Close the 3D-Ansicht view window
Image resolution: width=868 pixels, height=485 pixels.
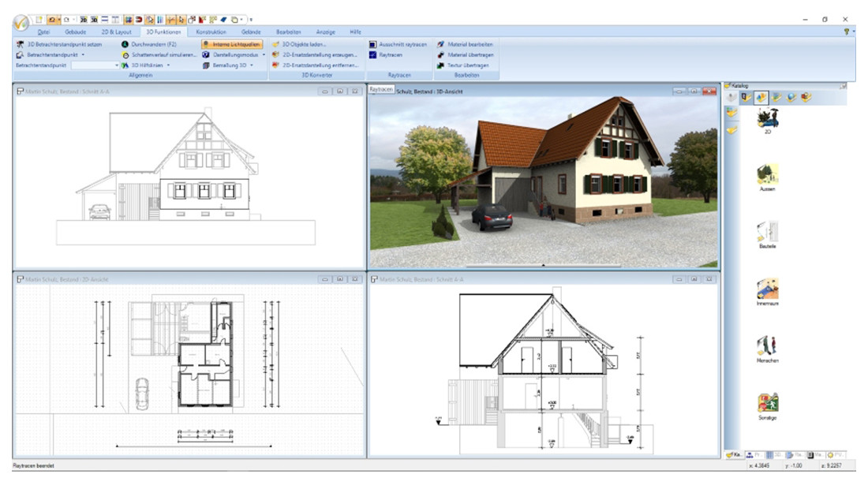[x=709, y=91]
